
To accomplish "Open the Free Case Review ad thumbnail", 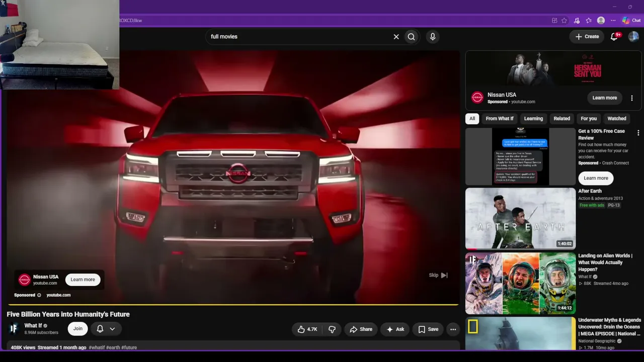I will [x=520, y=156].
